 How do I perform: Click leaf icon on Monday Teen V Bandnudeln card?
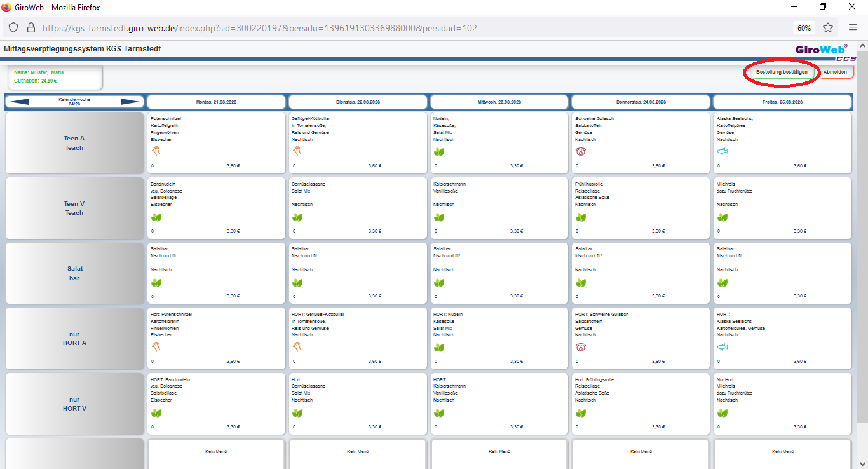pos(156,217)
